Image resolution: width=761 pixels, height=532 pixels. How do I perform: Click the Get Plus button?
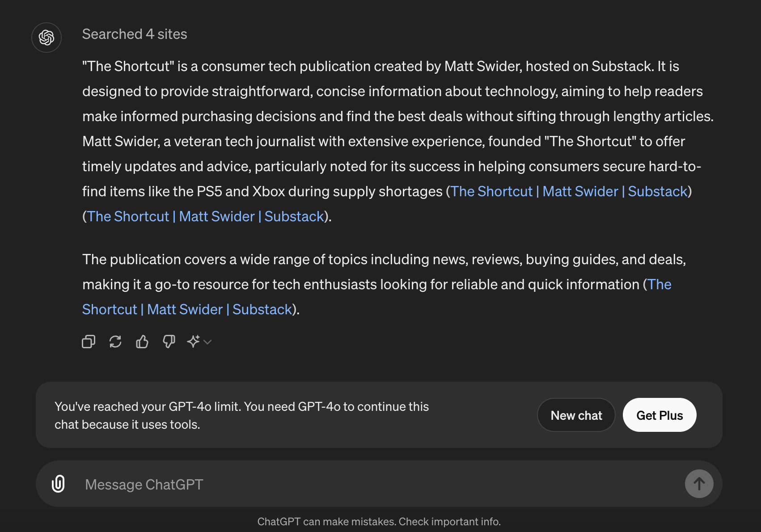click(x=659, y=415)
